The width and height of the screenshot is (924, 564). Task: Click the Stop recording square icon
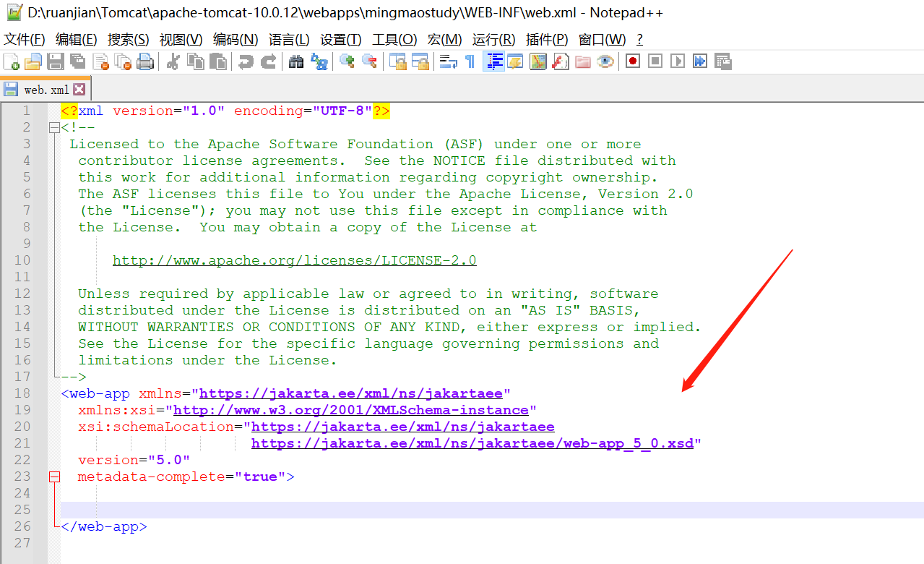click(x=655, y=61)
